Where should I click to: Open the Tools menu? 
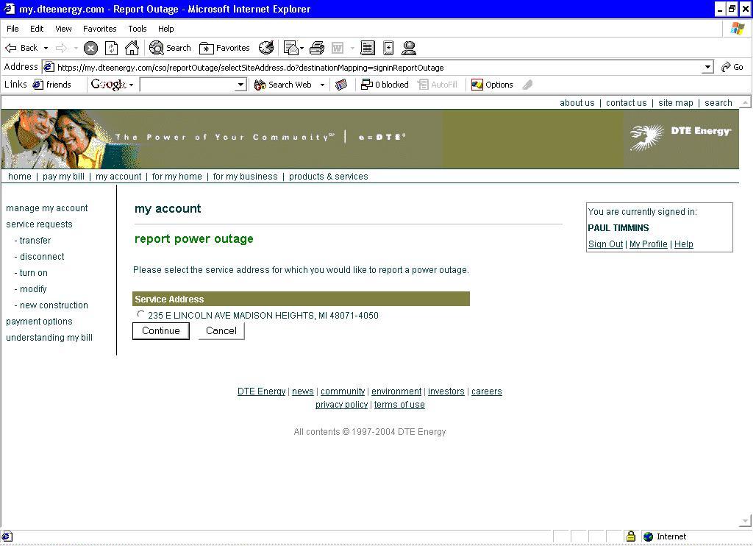point(138,29)
